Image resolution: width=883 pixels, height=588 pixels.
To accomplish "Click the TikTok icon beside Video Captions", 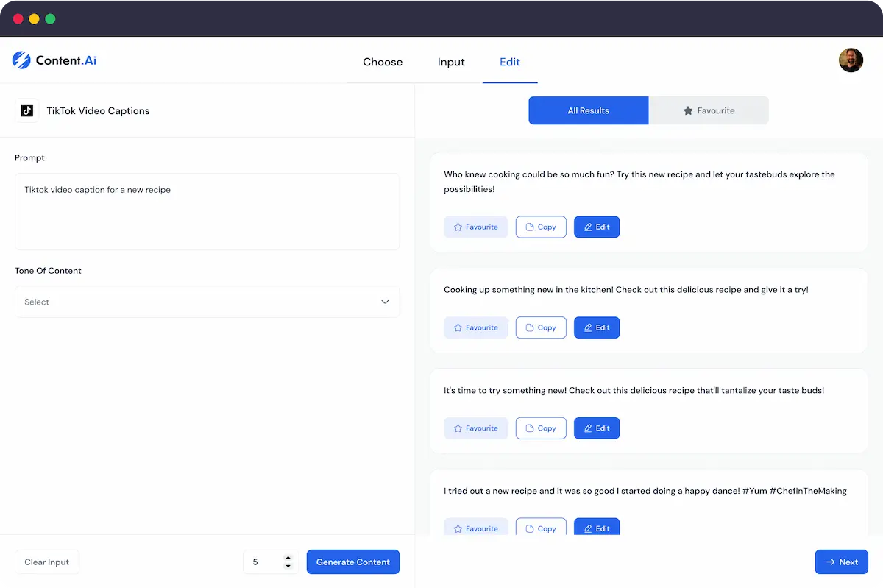I will (x=27, y=110).
